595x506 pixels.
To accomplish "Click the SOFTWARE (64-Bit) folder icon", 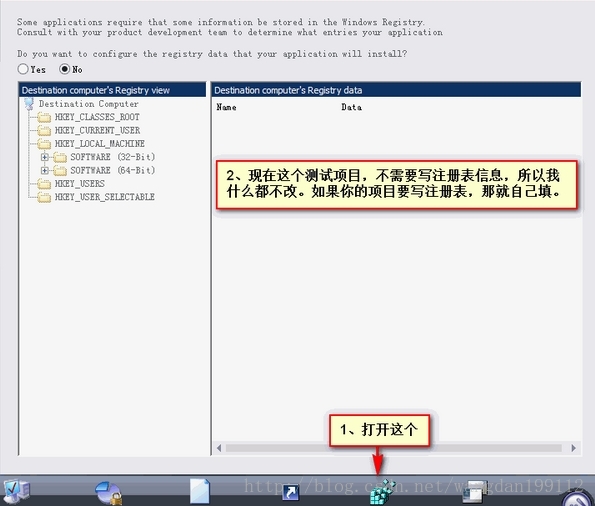I will coord(60,170).
